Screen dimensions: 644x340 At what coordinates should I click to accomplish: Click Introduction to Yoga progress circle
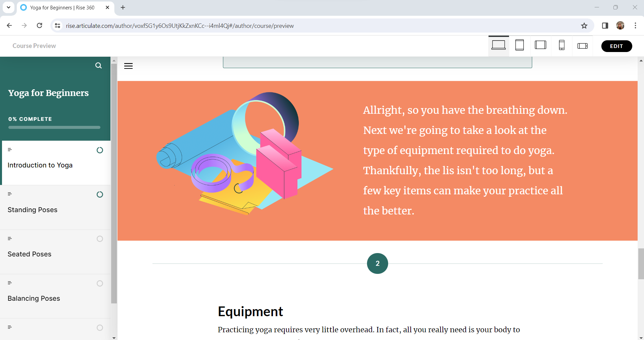click(x=100, y=150)
